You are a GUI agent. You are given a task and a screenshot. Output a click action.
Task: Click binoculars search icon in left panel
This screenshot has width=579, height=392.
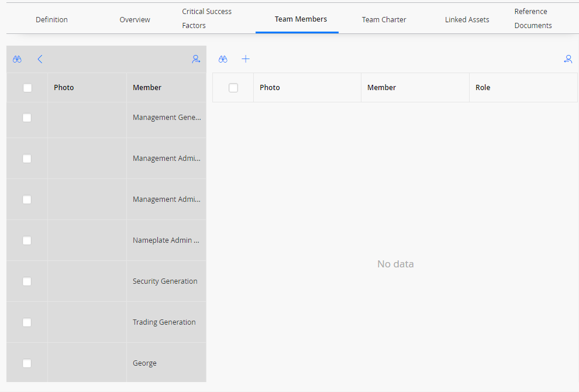coord(17,59)
